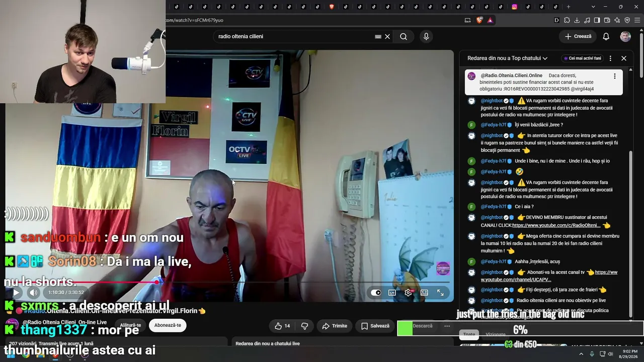Start voice search with the microphone
644x362 pixels.
click(x=426, y=36)
